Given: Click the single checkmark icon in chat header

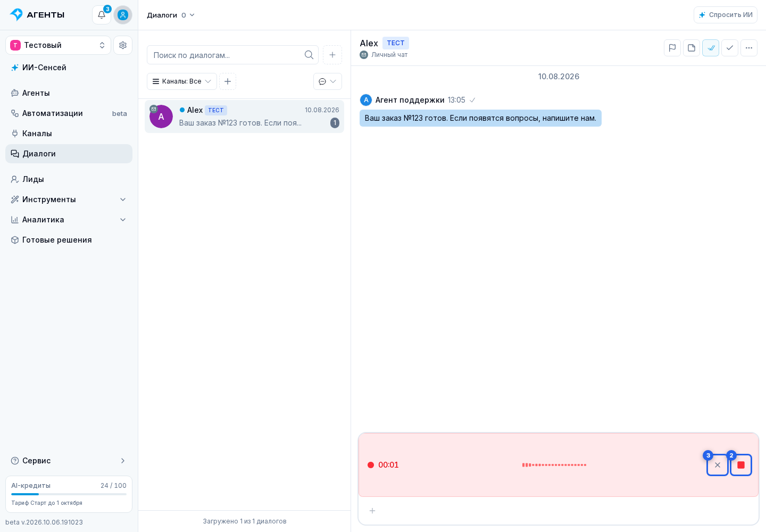Looking at the screenshot, I should pyautogui.click(x=730, y=48).
